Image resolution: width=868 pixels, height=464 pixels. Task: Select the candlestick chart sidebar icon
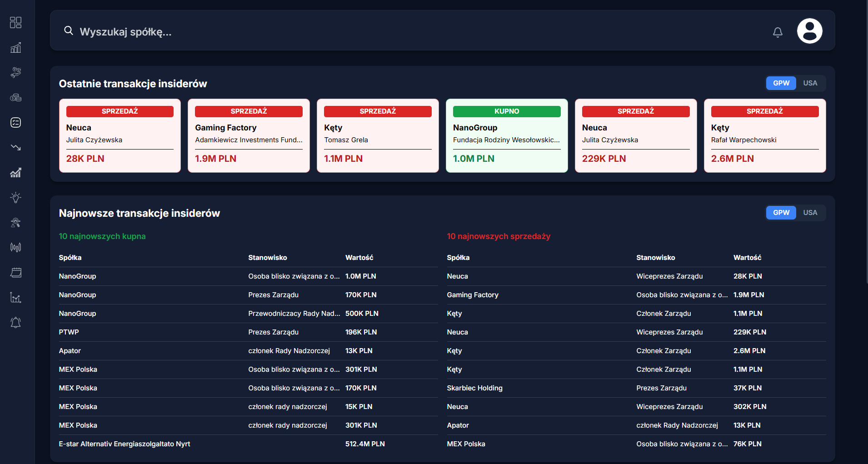(16, 247)
